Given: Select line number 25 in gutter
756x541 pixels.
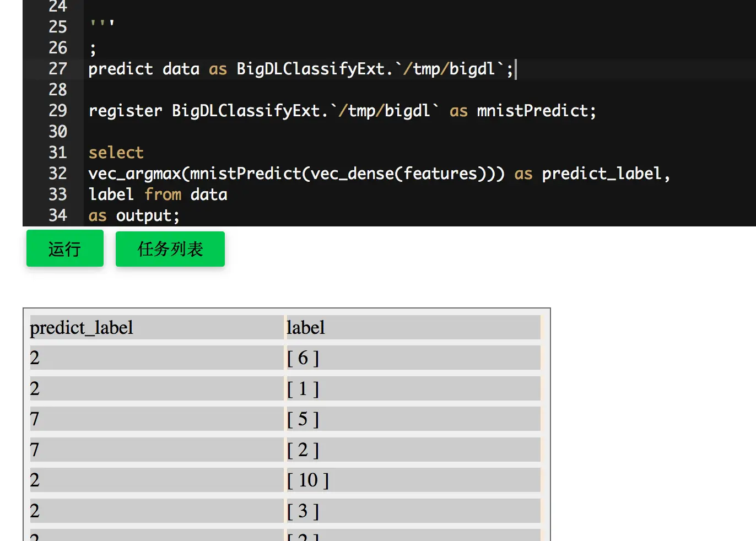Looking at the screenshot, I should (x=58, y=27).
